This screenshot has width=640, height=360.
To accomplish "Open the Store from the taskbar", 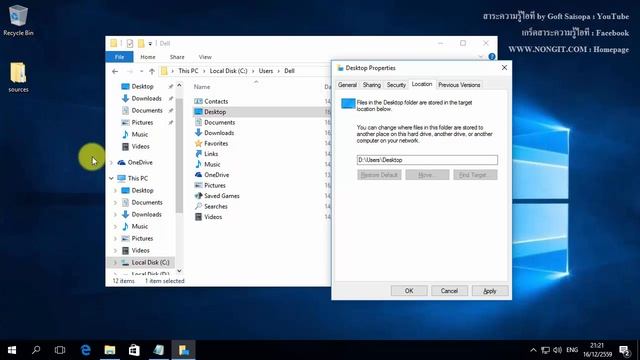I will tap(134, 350).
